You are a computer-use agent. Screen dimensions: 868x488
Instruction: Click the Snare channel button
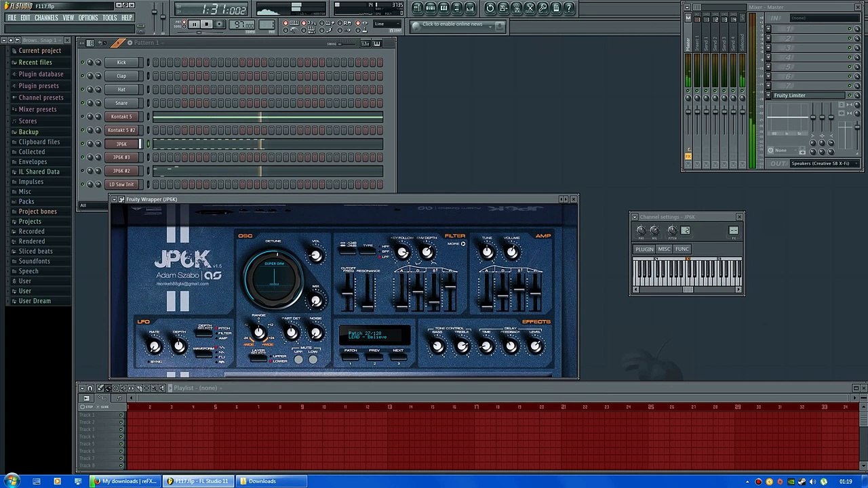(x=121, y=103)
